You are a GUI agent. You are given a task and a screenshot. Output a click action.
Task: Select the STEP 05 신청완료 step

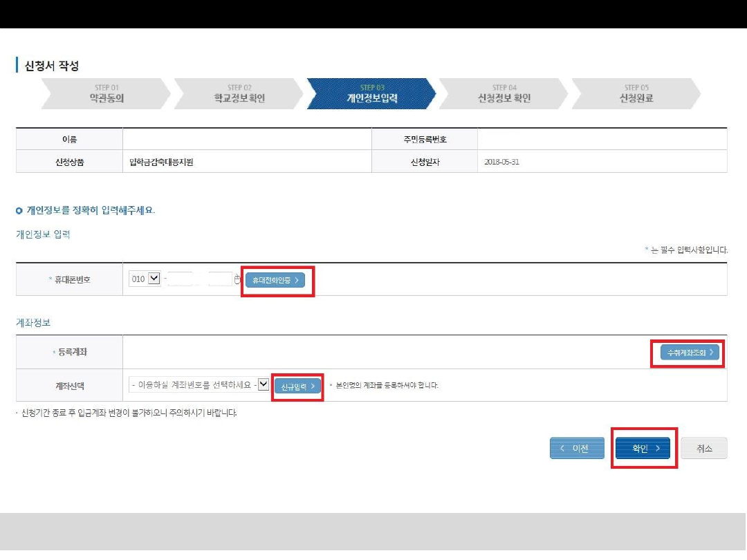pos(636,94)
